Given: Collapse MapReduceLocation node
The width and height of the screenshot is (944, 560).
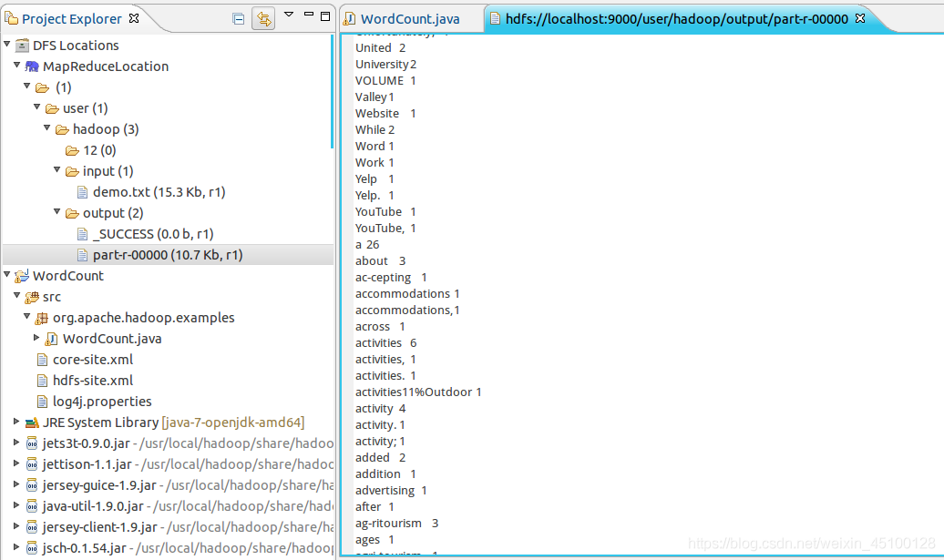Looking at the screenshot, I should click(x=17, y=65).
